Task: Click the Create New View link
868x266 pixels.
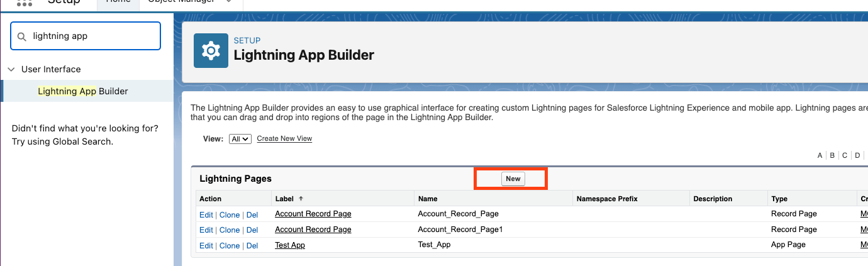Action: [x=284, y=138]
